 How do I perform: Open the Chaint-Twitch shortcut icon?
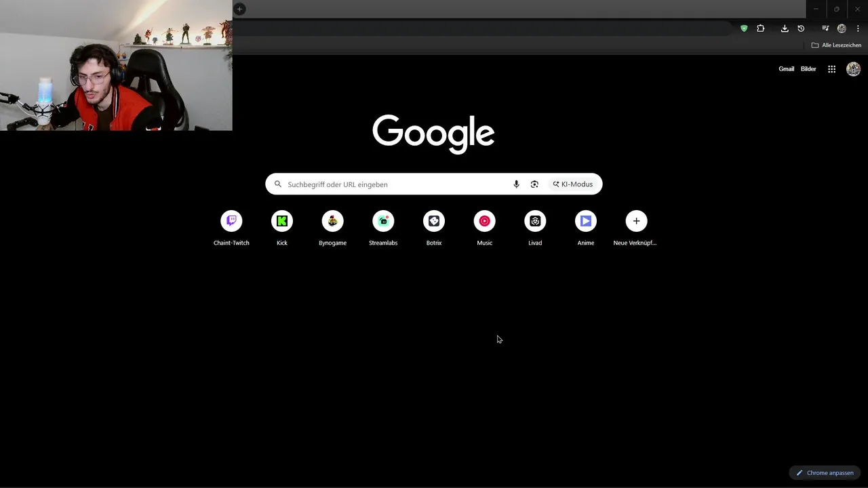point(231,221)
